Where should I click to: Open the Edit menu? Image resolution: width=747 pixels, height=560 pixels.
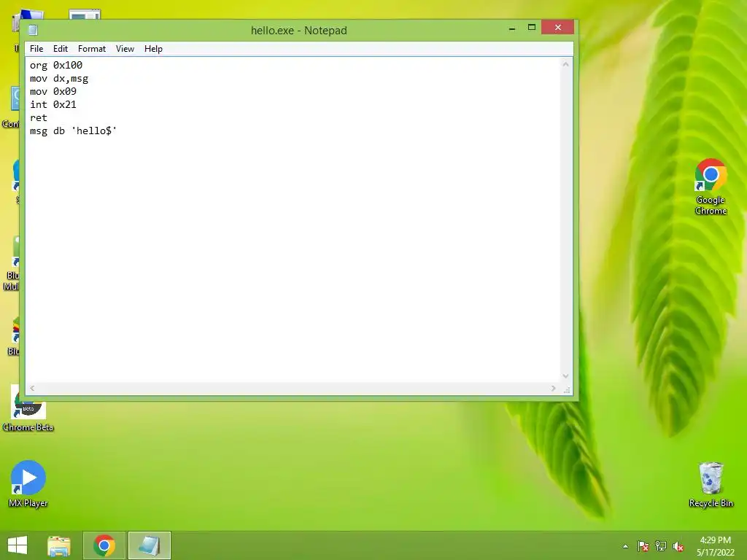(60, 49)
